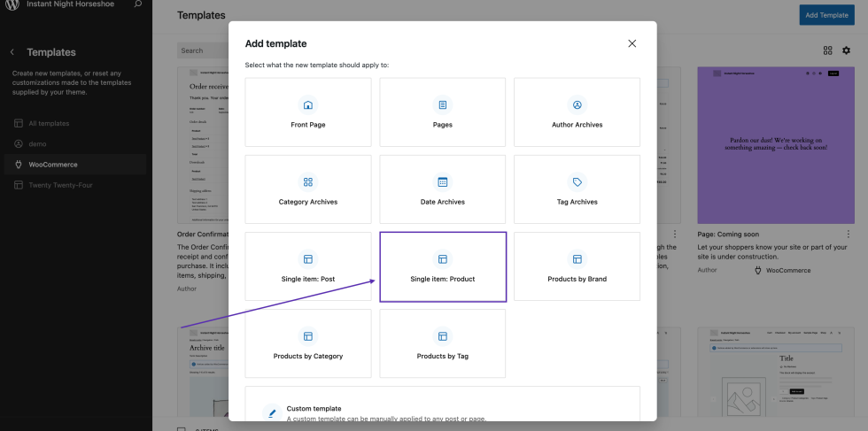Image resolution: width=868 pixels, height=431 pixels.
Task: Choose the Pages template option
Action: [x=443, y=112]
